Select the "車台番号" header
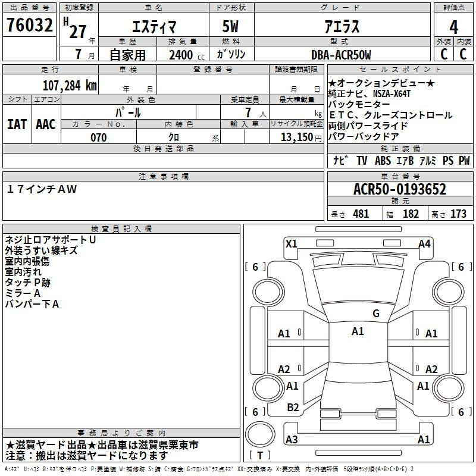The height and width of the screenshot is (476, 476). (400, 176)
